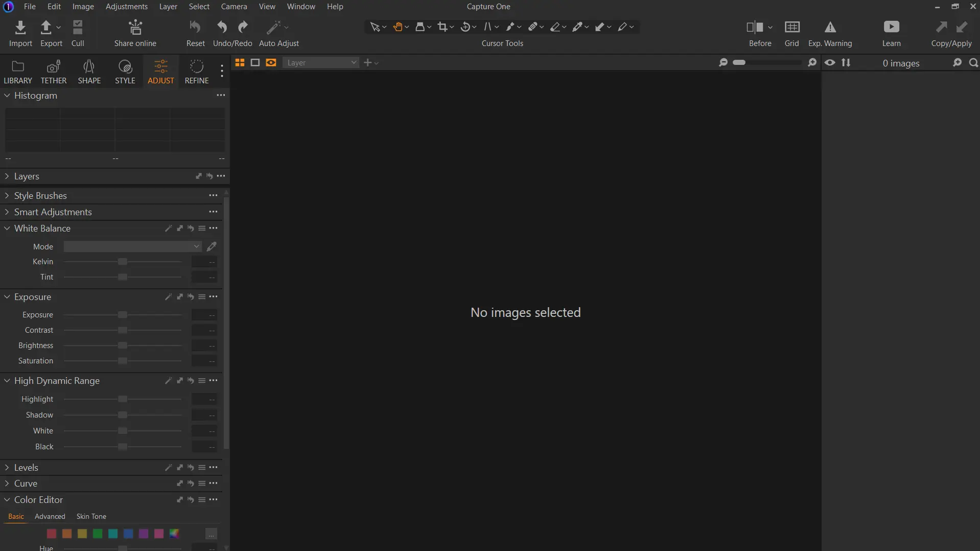Click Share online icon
Viewport: 980px width, 551px height.
[135, 27]
